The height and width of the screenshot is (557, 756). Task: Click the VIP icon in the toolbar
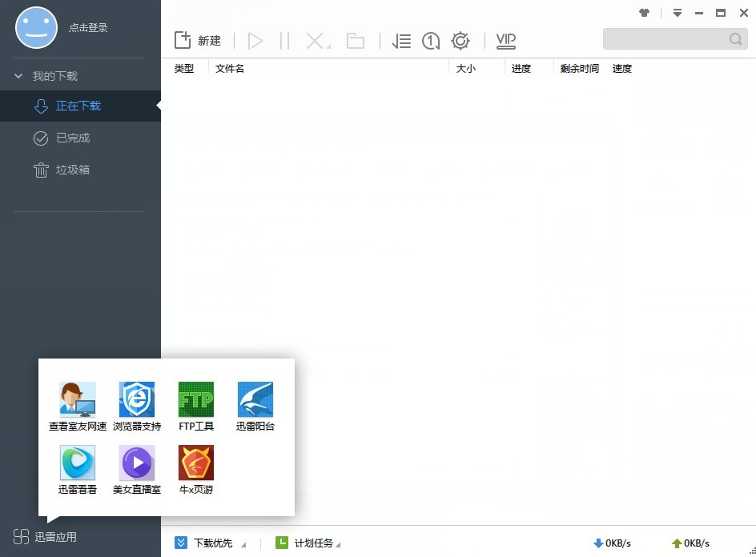[505, 41]
